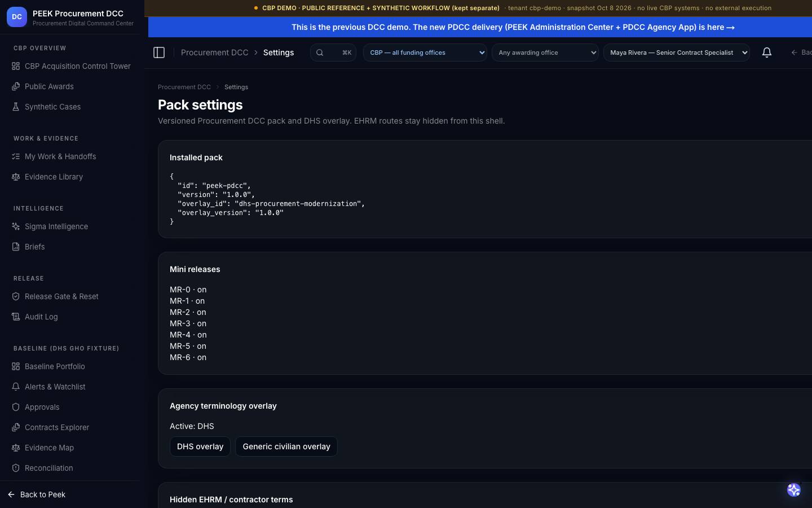Switch to Generic civilian overlay
Viewport: 812px width, 508px height.
point(286,446)
